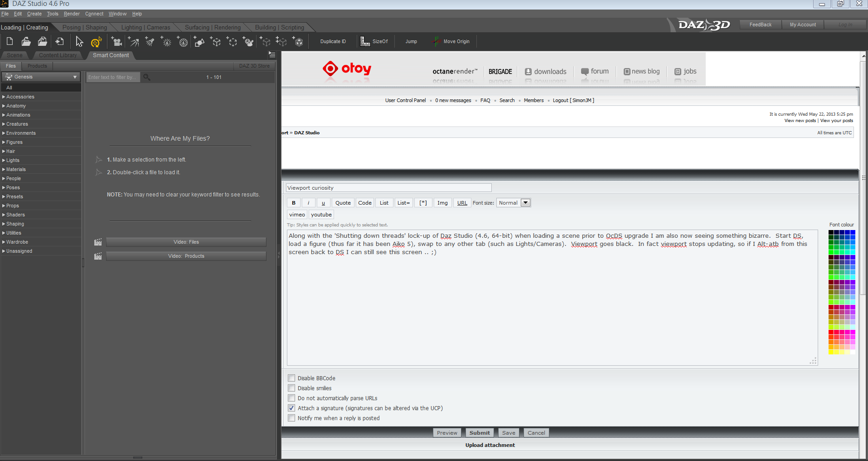This screenshot has height=461, width=868.
Task: Open the Font size Normal dropdown
Action: [x=514, y=203]
